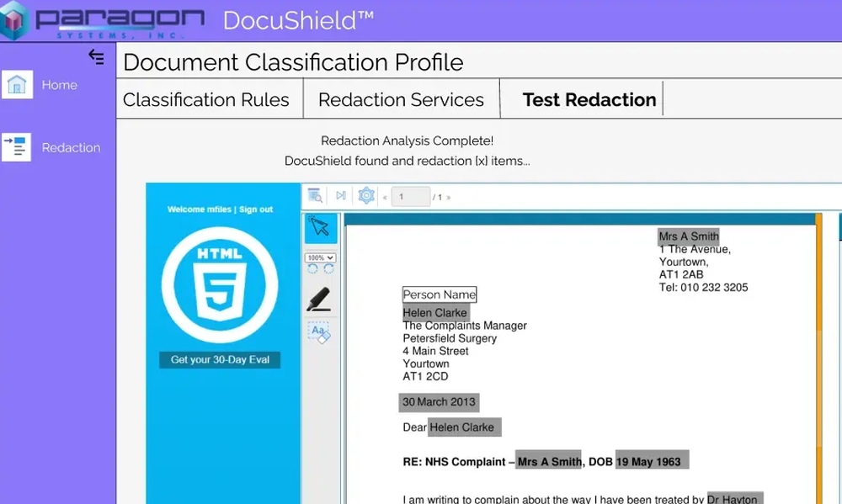Click the Document Classification Profile heading
Image resolution: width=842 pixels, height=504 pixels.
point(293,62)
